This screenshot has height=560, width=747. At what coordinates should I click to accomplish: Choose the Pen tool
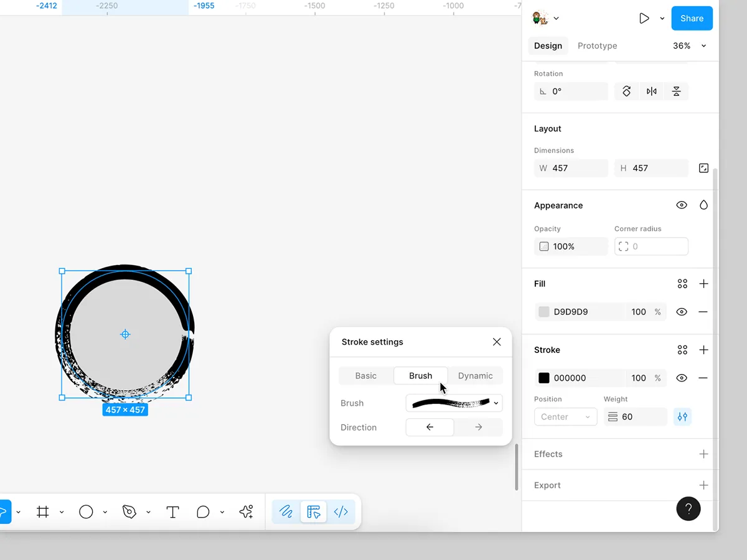(x=129, y=512)
